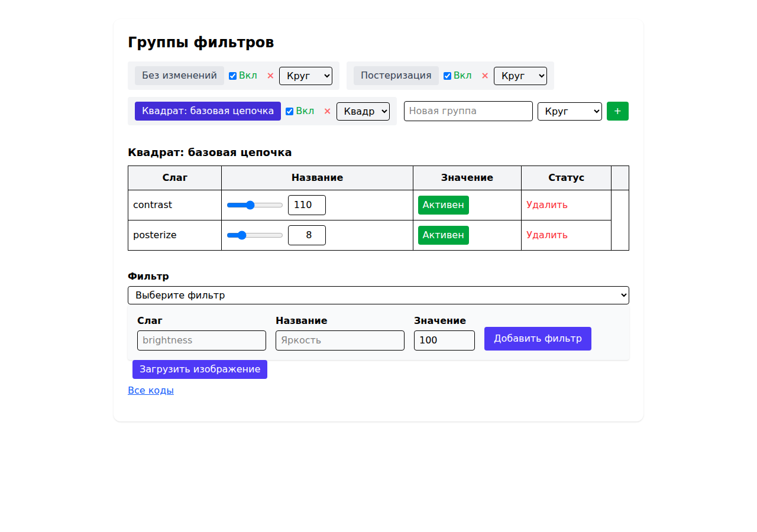Focus the «Название» field with Яркость placeholder
The height and width of the screenshot is (532, 757).
pos(340,340)
